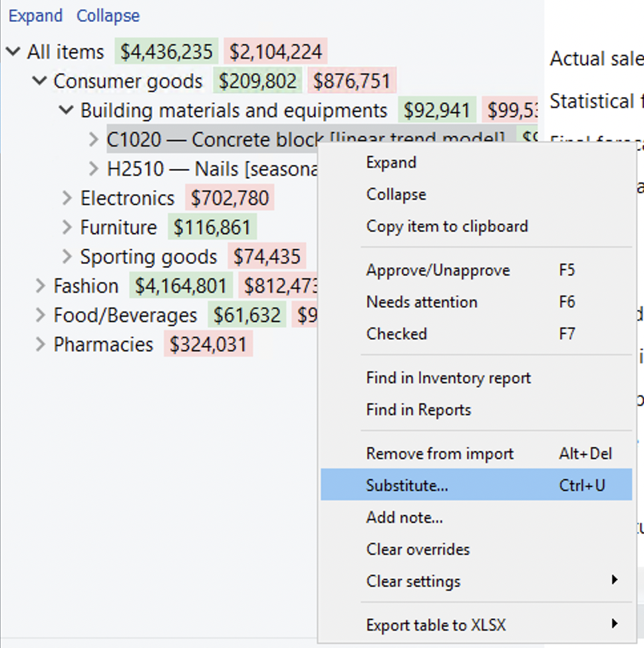Collapse the All items tree node
The image size is (644, 648).
point(13,52)
